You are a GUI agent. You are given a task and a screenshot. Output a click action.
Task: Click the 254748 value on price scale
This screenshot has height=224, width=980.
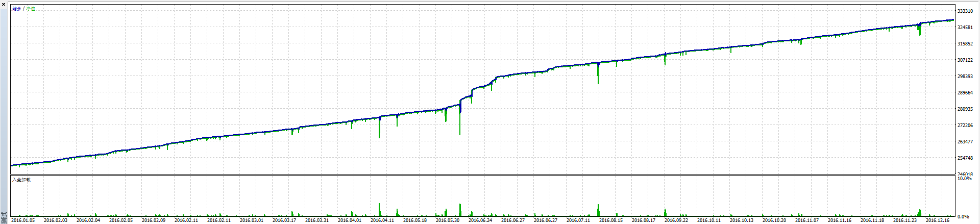coord(965,158)
